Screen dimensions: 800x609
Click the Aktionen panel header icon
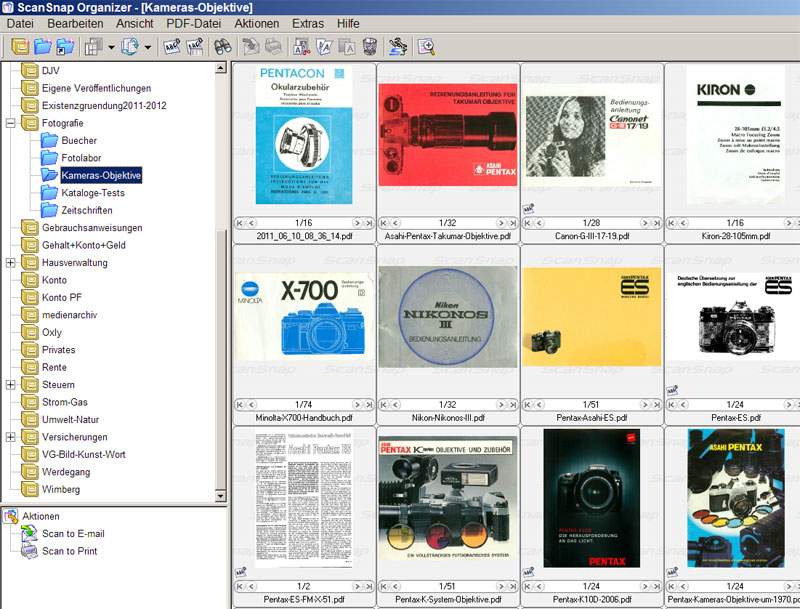tap(11, 516)
